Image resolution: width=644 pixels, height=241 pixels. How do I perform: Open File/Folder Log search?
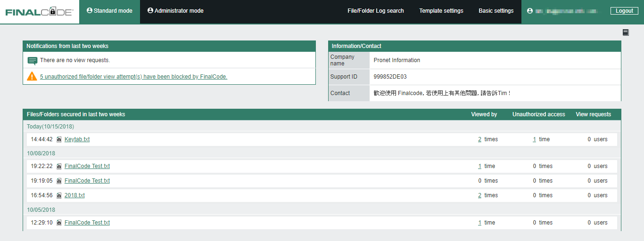pyautogui.click(x=375, y=11)
